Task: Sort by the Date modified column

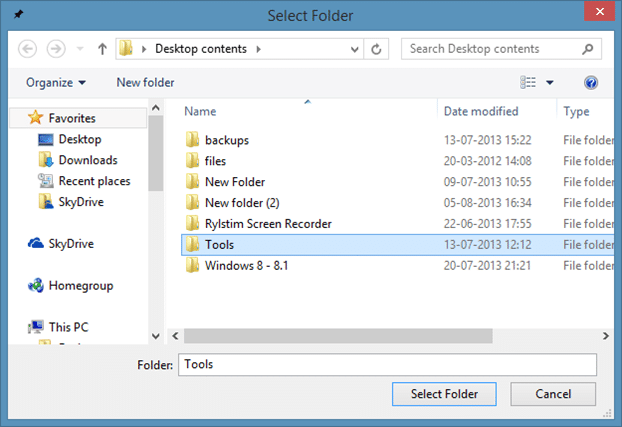Action: pyautogui.click(x=481, y=112)
